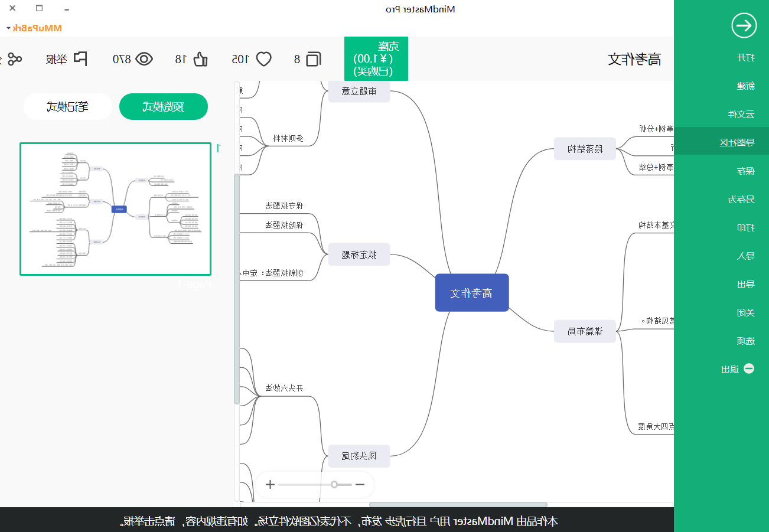The width and height of the screenshot is (769, 532).
Task: Click the back arrow circle icon
Action: (x=744, y=25)
